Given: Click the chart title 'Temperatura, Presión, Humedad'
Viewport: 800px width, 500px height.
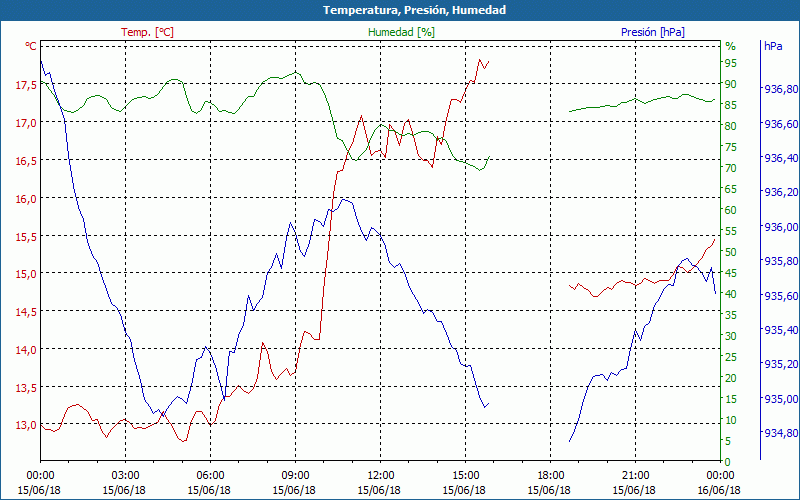Looking at the screenshot, I should (414, 10).
